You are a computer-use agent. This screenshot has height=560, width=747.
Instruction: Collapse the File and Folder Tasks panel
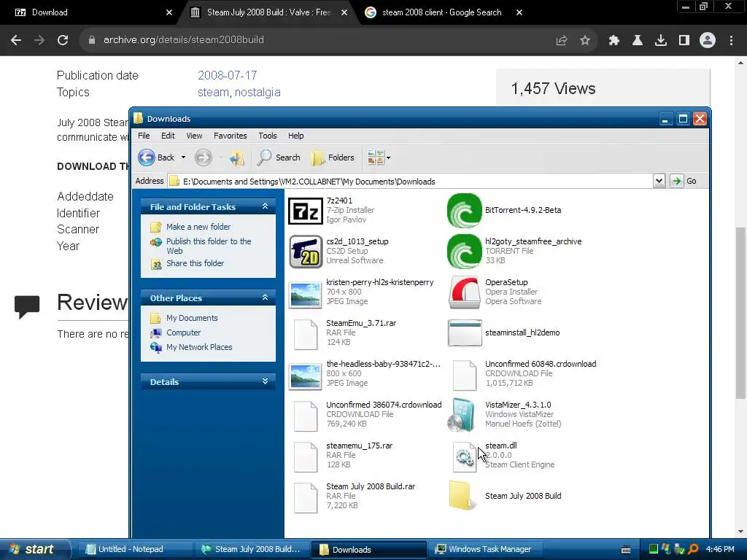(266, 206)
